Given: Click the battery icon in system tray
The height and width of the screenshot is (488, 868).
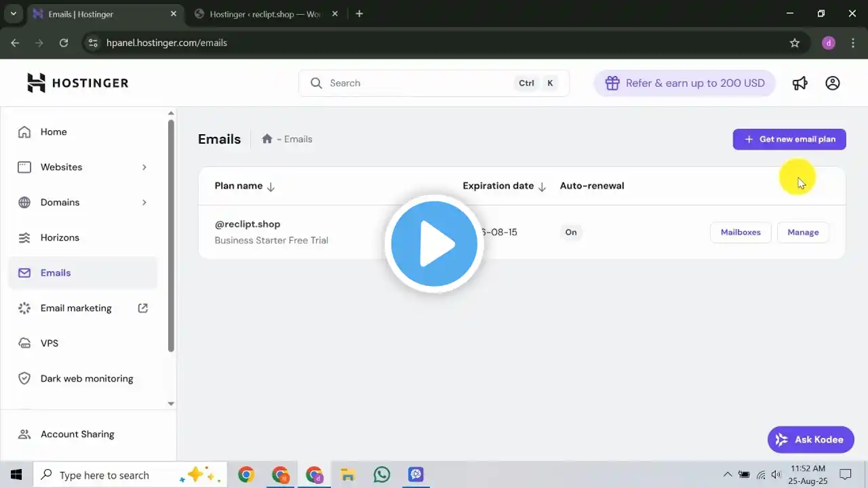Looking at the screenshot, I should point(744,474).
